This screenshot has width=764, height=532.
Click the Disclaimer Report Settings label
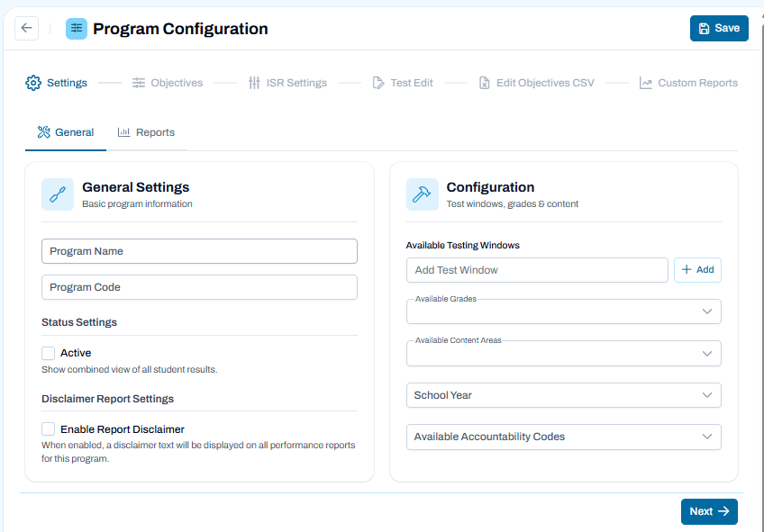click(x=107, y=399)
